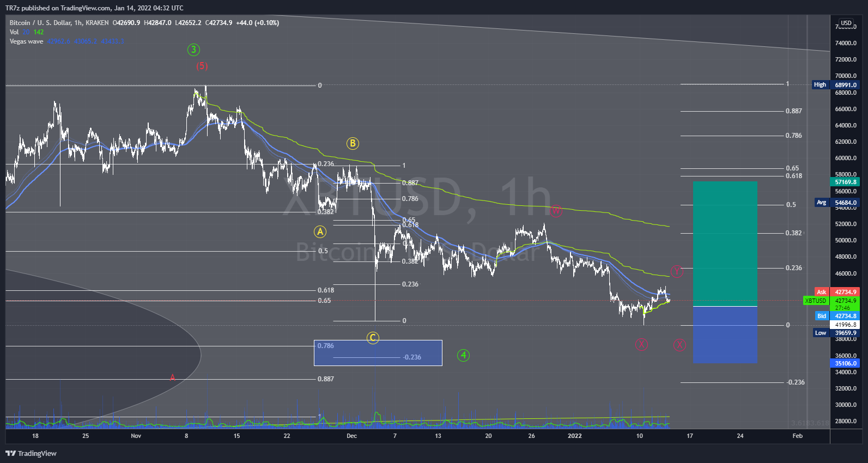This screenshot has width=868, height=463.
Task: Select the red (5) wave label
Action: coord(202,66)
